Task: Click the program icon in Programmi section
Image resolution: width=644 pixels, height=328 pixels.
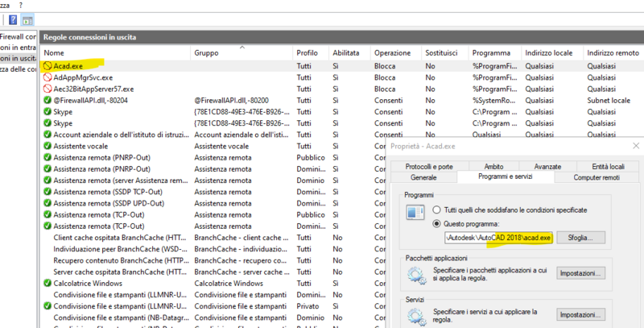Action: [416, 215]
